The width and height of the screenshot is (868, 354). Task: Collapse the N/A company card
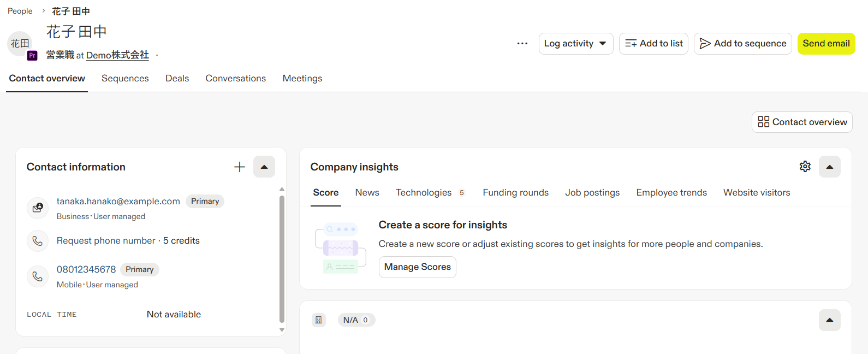[830, 320]
